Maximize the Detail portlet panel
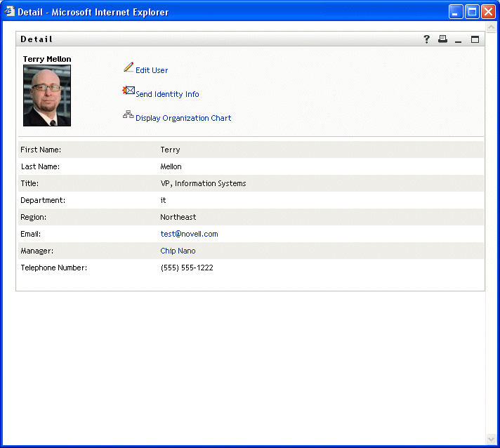 [x=475, y=39]
